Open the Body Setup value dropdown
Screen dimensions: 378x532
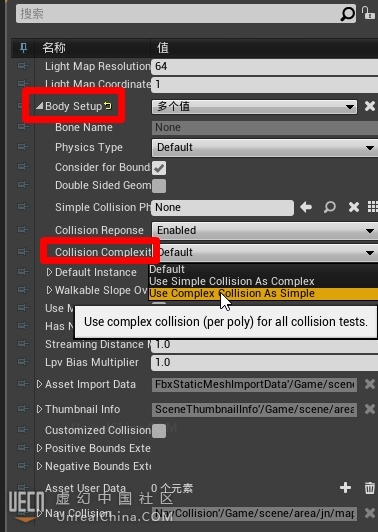pos(254,107)
